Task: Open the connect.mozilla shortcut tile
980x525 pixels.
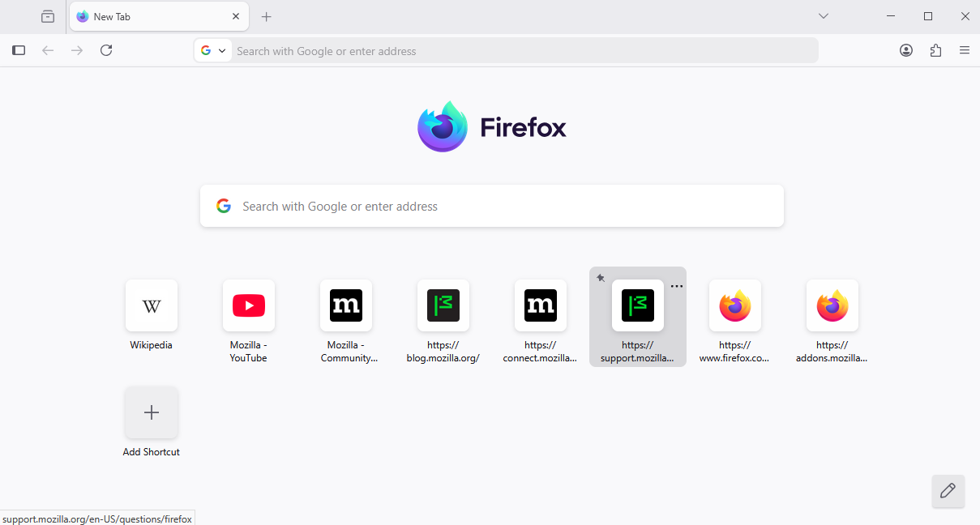Action: click(541, 305)
